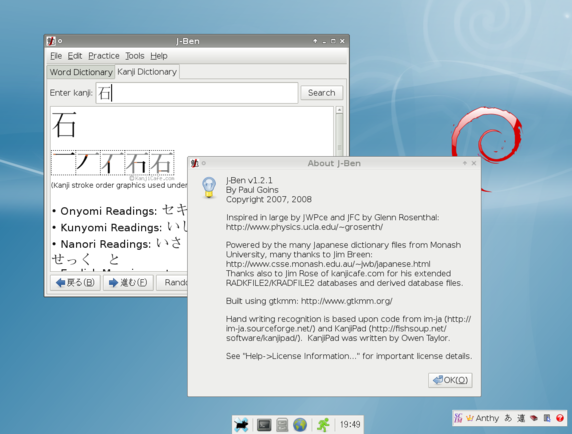The image size is (572, 434).
Task: Open the Edit menu in J-Ben
Action: (x=75, y=56)
